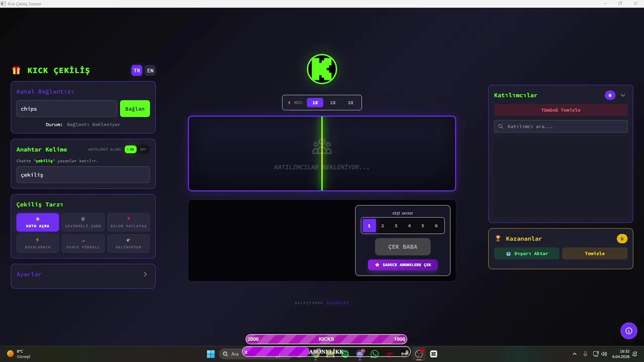Click the winners count badge in Kazananlar
The image size is (644, 362).
pos(622,239)
